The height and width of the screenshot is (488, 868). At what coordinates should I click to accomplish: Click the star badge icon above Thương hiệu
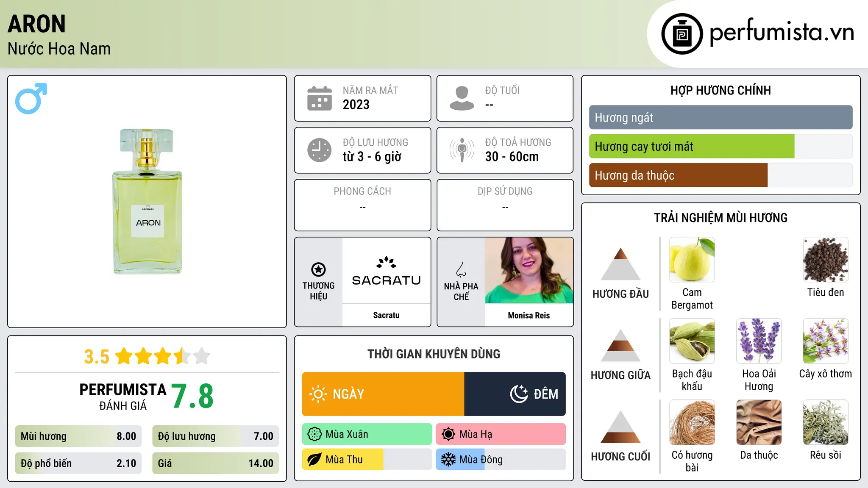click(x=318, y=269)
